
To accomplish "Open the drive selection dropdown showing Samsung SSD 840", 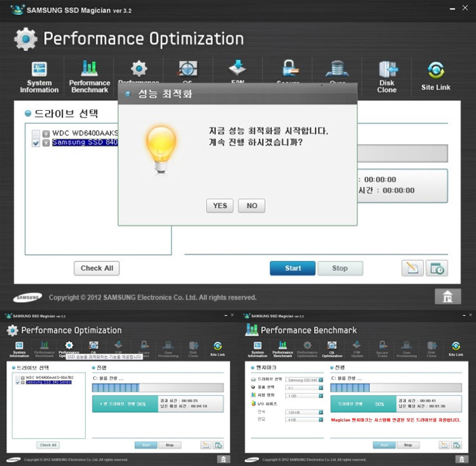I will pos(304,380).
